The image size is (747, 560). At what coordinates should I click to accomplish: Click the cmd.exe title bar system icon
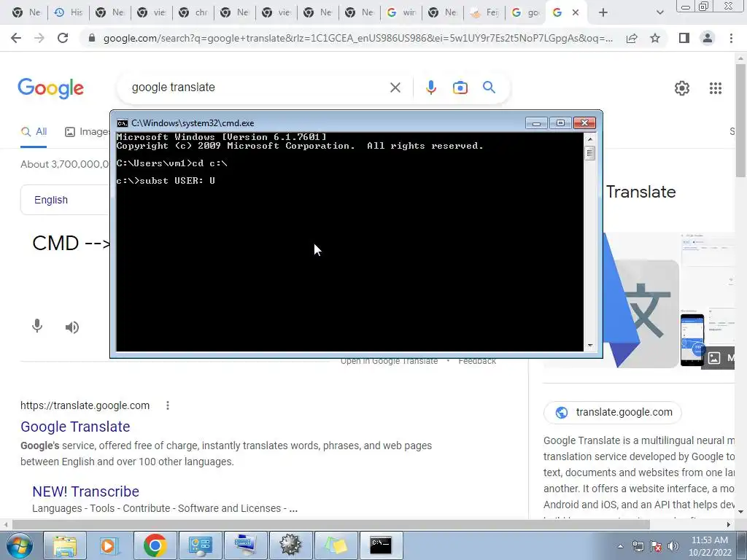point(123,123)
